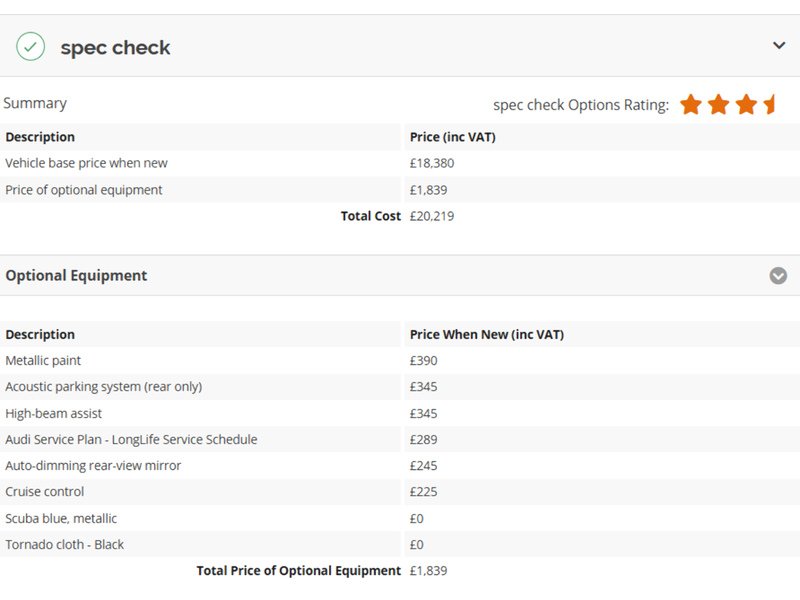Click the Optional Equipment section header

point(400,276)
